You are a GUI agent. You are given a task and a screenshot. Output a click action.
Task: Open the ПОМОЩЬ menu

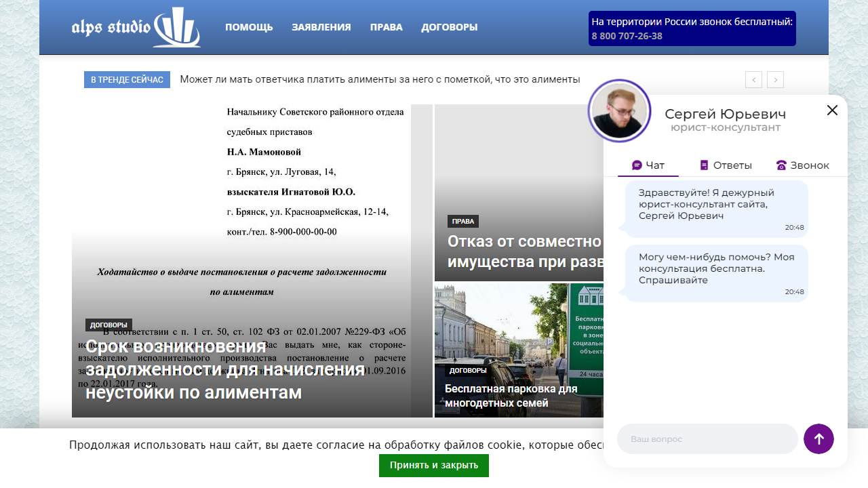(248, 27)
